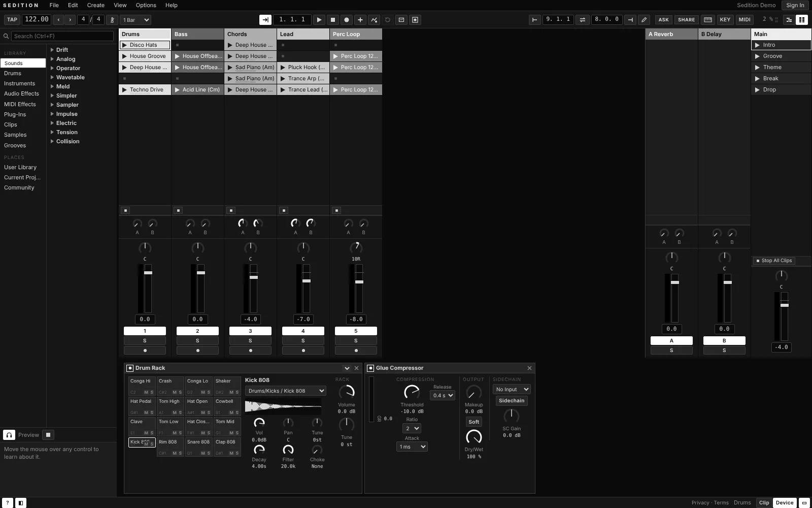Open the Create menu
The height and width of the screenshot is (508, 812).
(x=95, y=5)
